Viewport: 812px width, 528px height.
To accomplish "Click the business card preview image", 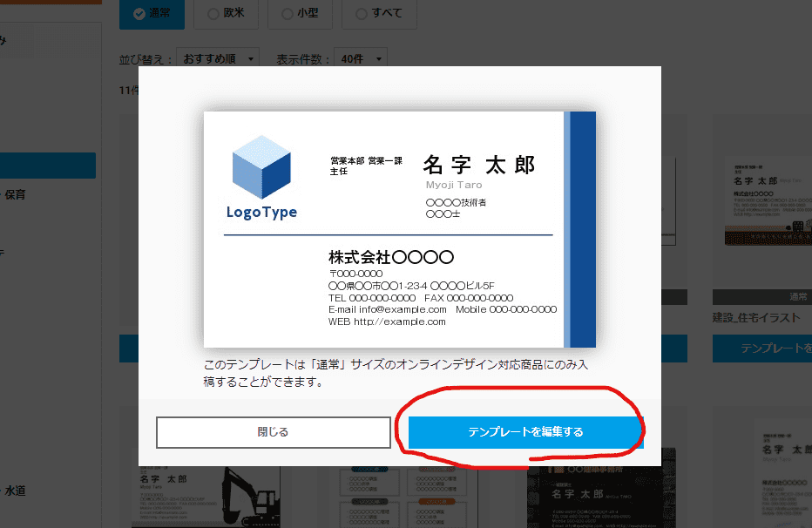I will tap(399, 229).
